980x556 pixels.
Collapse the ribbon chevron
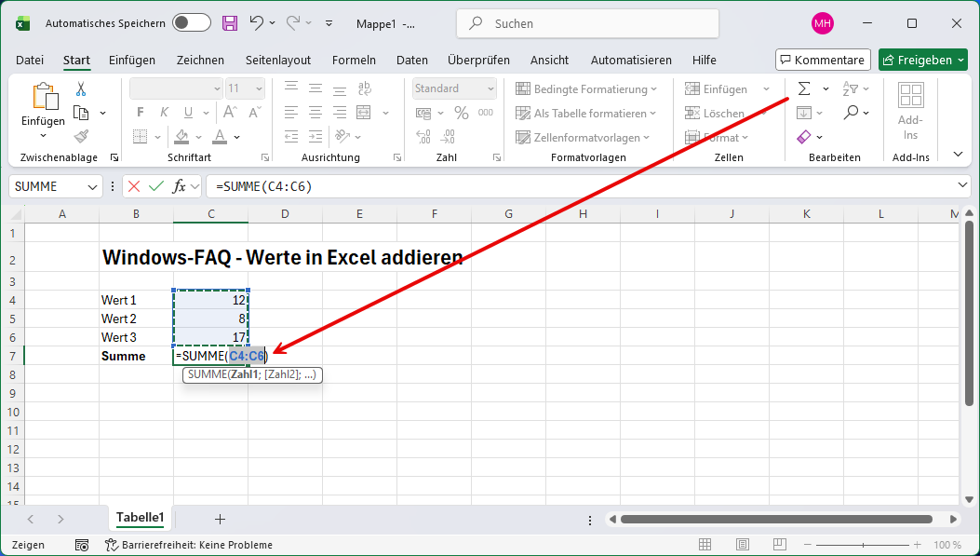(958, 154)
